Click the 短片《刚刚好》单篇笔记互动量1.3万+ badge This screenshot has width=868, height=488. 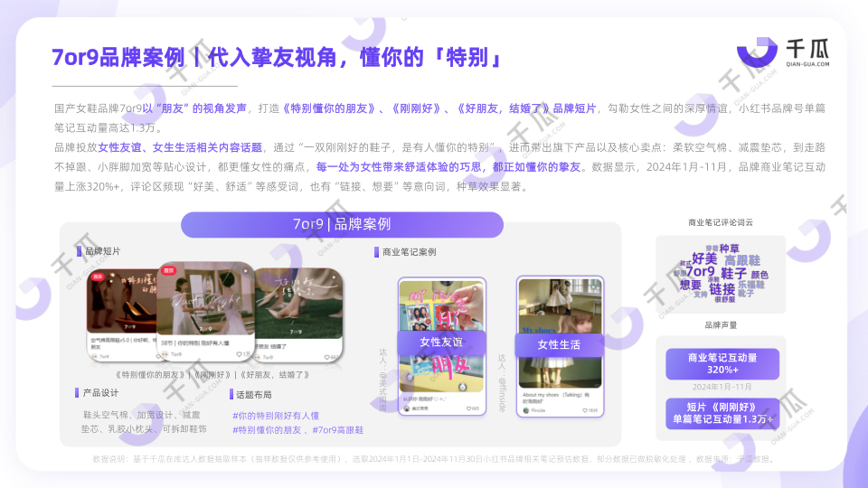(x=722, y=413)
